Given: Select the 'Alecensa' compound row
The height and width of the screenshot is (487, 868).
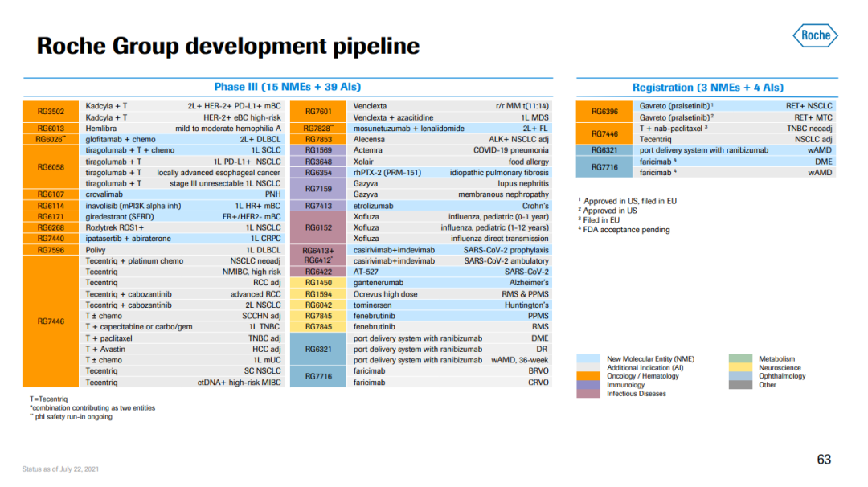Looking at the screenshot, I should 450,140.
